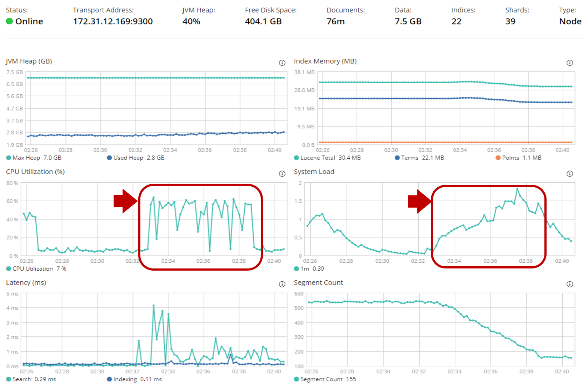Viewport: 588px width, 390px height.
Task: Click the blue Terms legend dot
Action: click(397, 158)
